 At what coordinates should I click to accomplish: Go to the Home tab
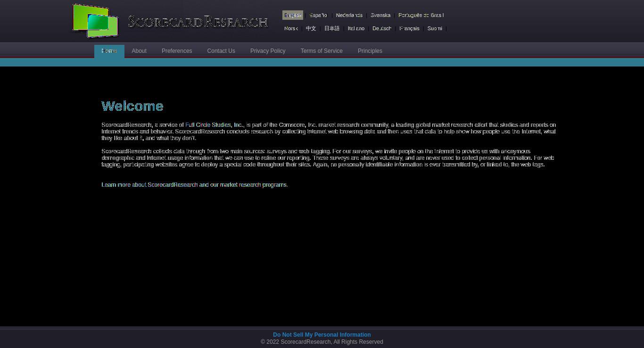[109, 51]
